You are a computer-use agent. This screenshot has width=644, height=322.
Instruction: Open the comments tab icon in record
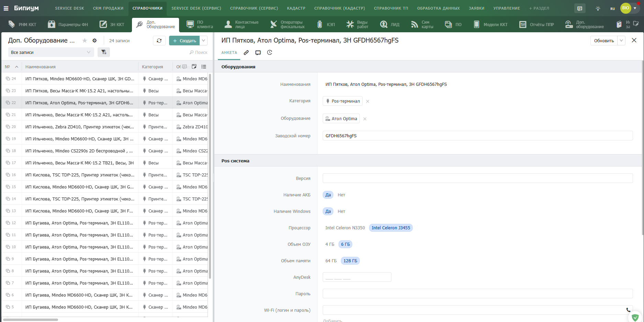click(258, 53)
